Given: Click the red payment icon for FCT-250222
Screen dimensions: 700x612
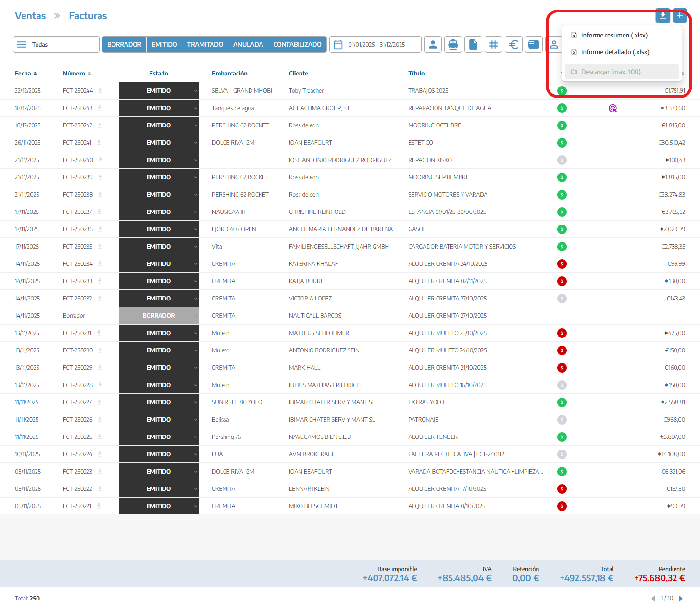Looking at the screenshot, I should tap(562, 489).
